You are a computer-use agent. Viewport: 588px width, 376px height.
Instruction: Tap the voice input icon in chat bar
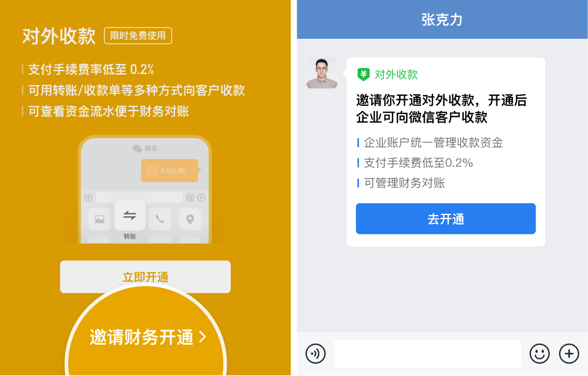click(315, 354)
